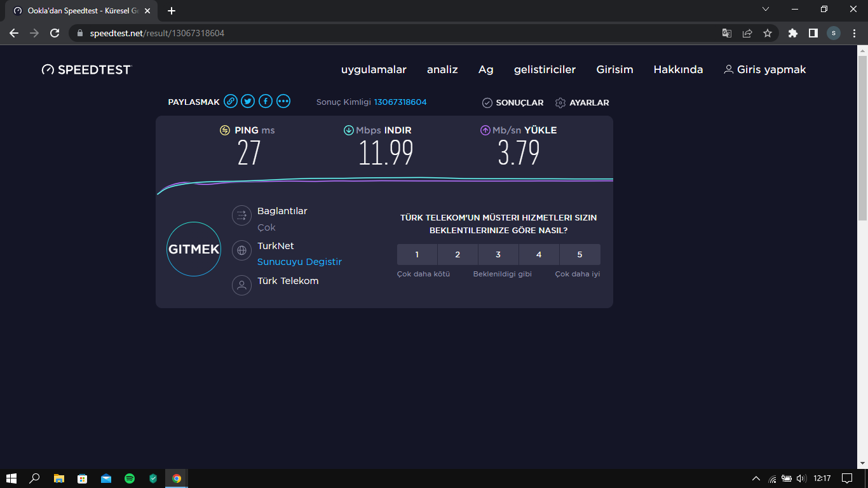Open gelistiriciler menu
This screenshot has height=488, width=868.
click(x=545, y=70)
